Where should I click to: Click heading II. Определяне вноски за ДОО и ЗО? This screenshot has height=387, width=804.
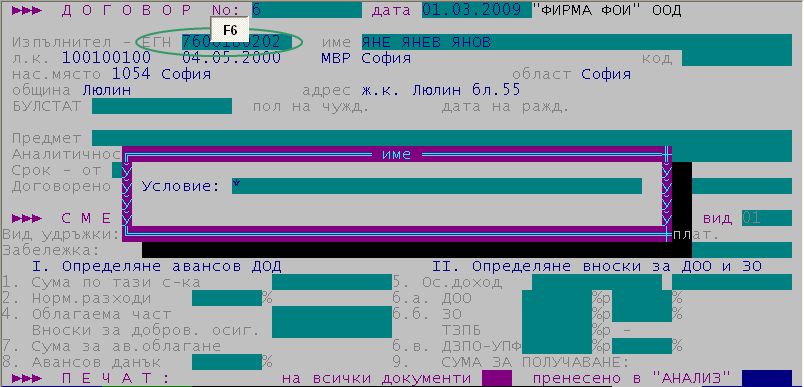[x=597, y=267]
